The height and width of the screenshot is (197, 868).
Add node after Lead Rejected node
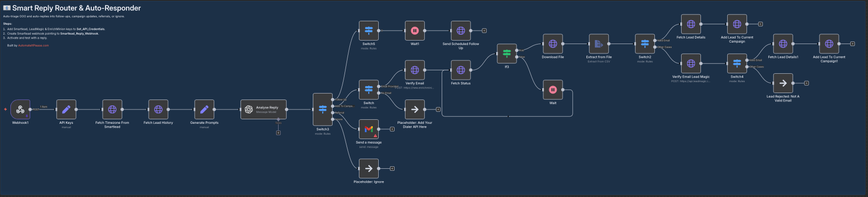click(x=807, y=83)
